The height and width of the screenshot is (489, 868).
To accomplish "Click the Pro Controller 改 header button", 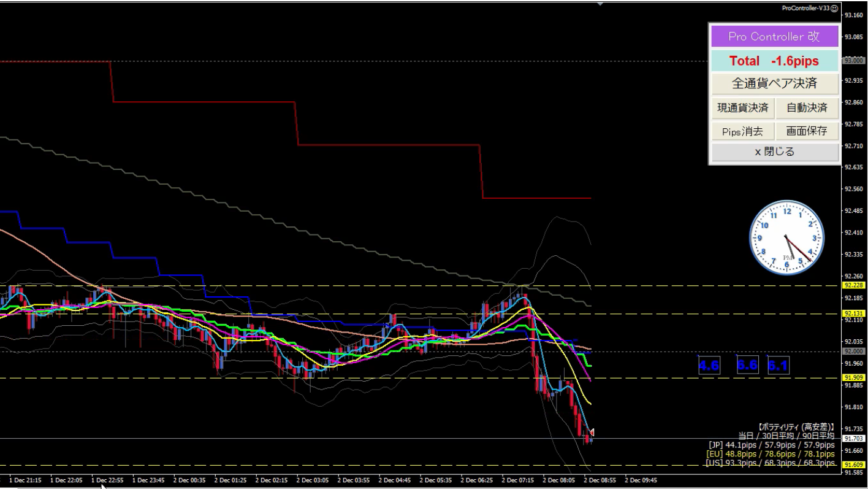I will point(774,37).
